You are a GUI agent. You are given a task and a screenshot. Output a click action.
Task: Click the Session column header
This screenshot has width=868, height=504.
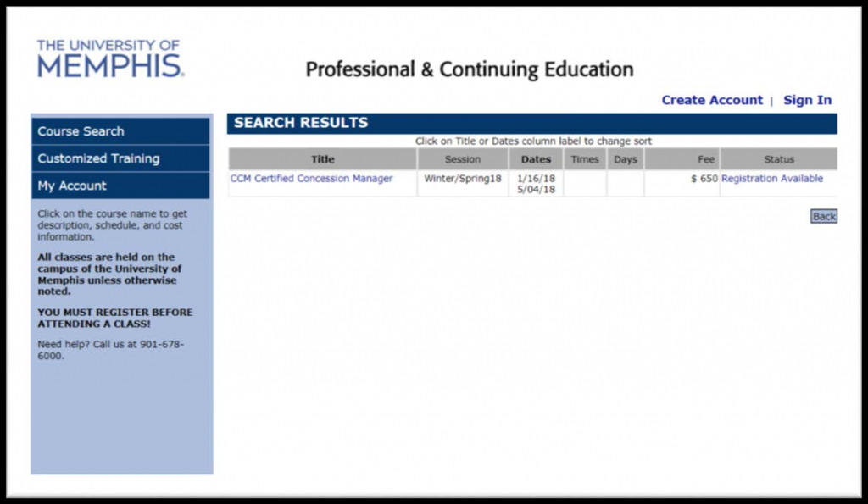coord(463,159)
